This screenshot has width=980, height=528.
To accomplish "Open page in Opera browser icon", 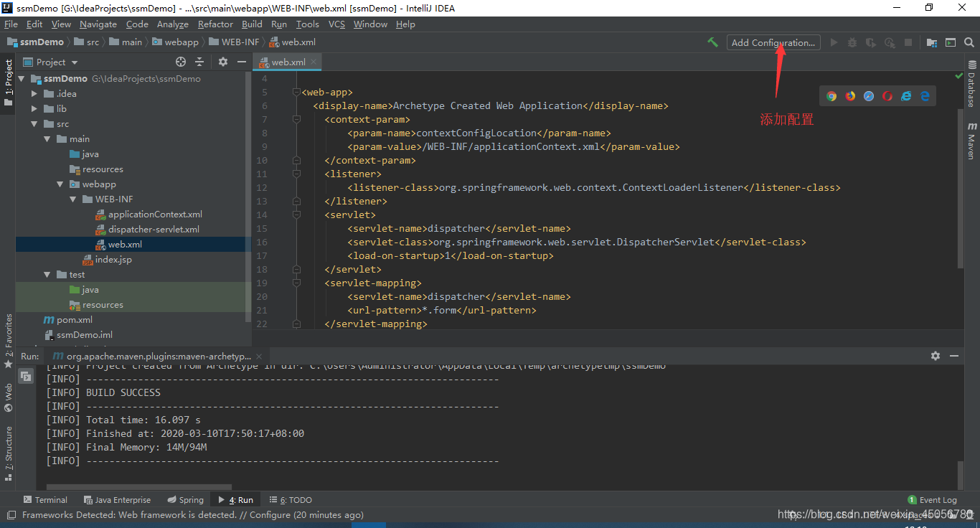I will pyautogui.click(x=887, y=96).
